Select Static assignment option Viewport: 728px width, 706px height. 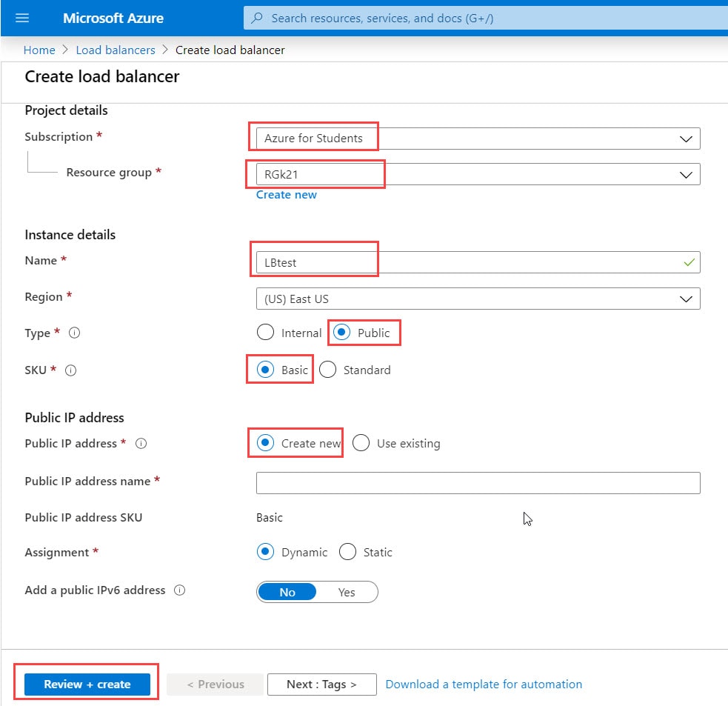pyautogui.click(x=347, y=552)
